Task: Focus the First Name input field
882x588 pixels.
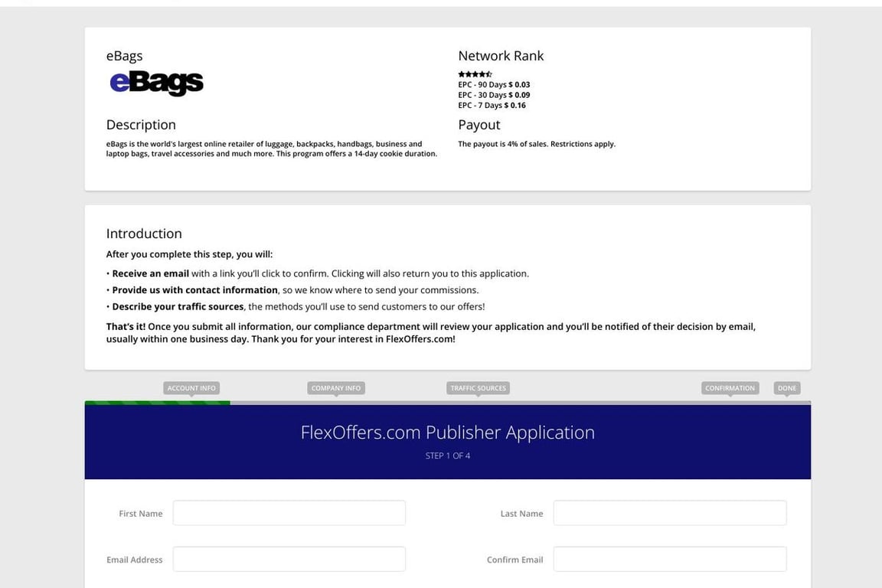Action: (x=289, y=513)
